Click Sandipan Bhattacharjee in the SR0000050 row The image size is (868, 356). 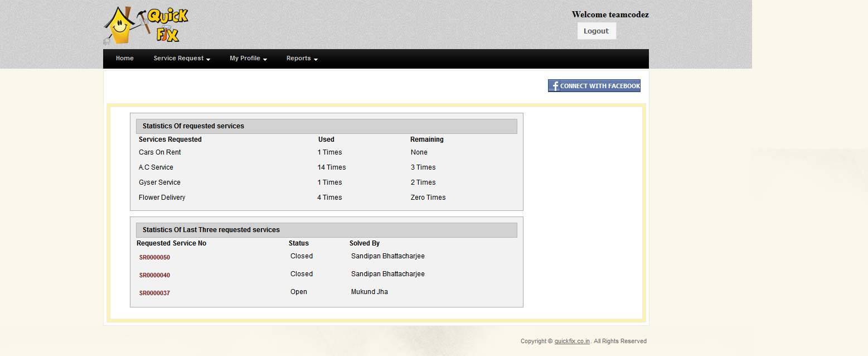(x=388, y=256)
